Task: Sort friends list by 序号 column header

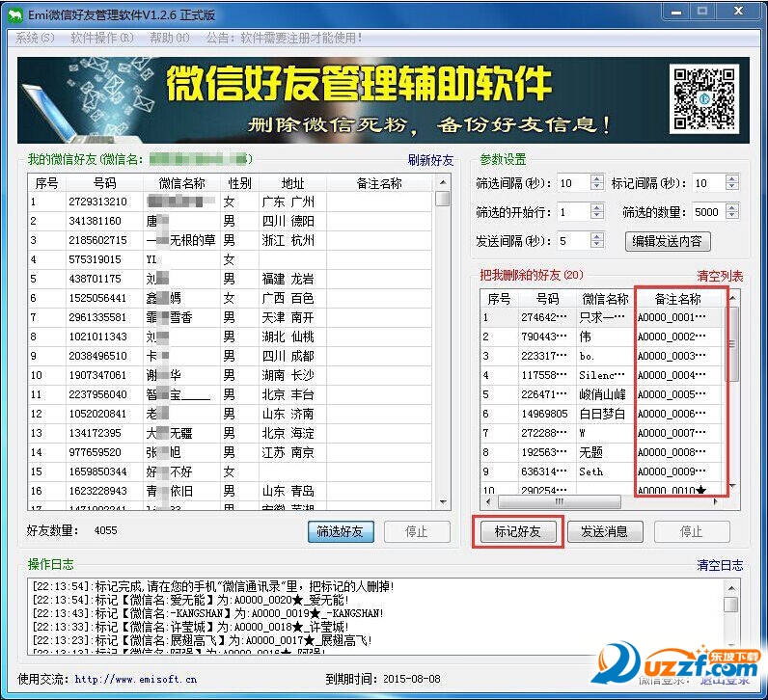Action: (x=46, y=183)
